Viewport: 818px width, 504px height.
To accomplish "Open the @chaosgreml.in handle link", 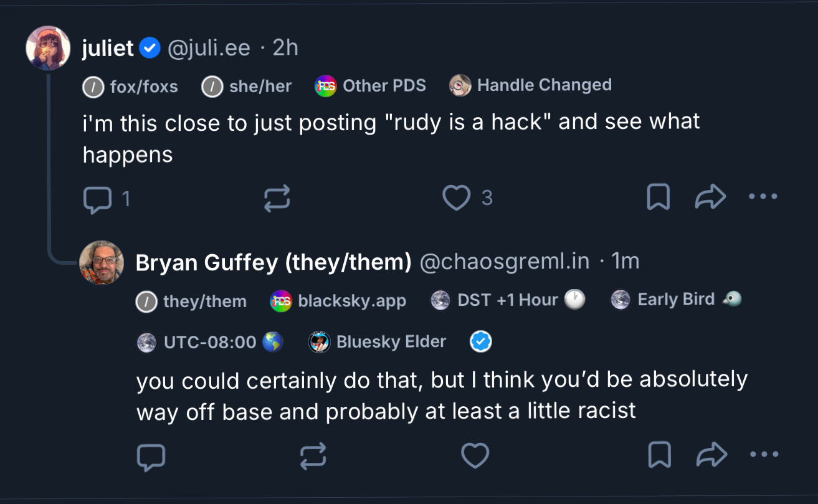I will 505,262.
